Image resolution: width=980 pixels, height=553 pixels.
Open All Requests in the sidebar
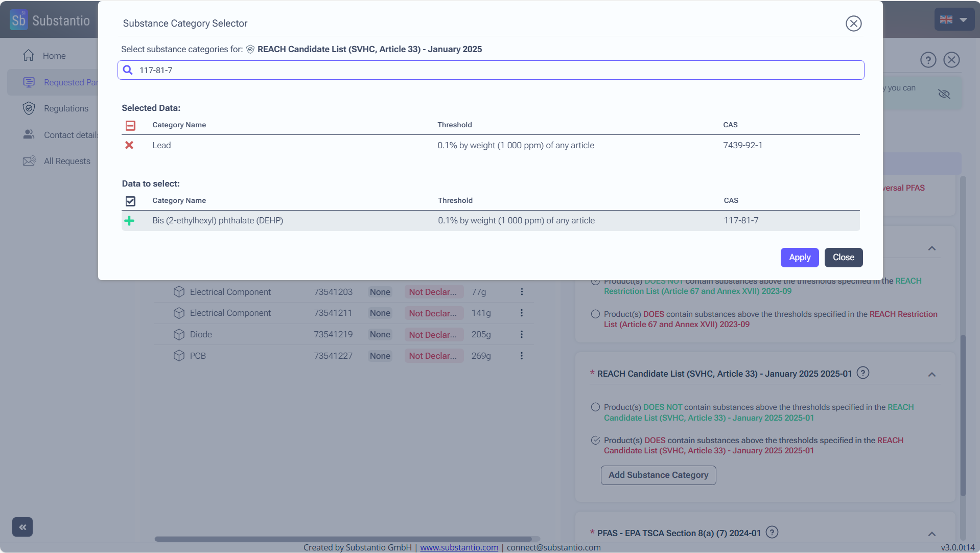(x=67, y=161)
